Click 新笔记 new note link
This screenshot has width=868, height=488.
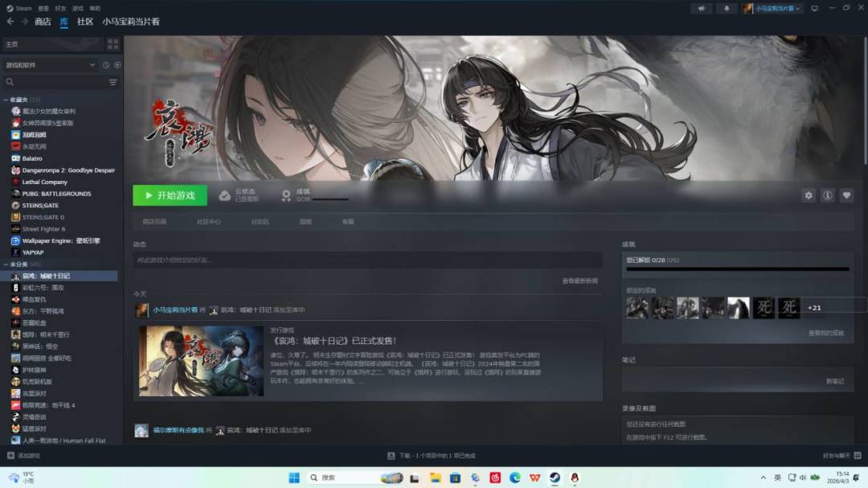[835, 381]
